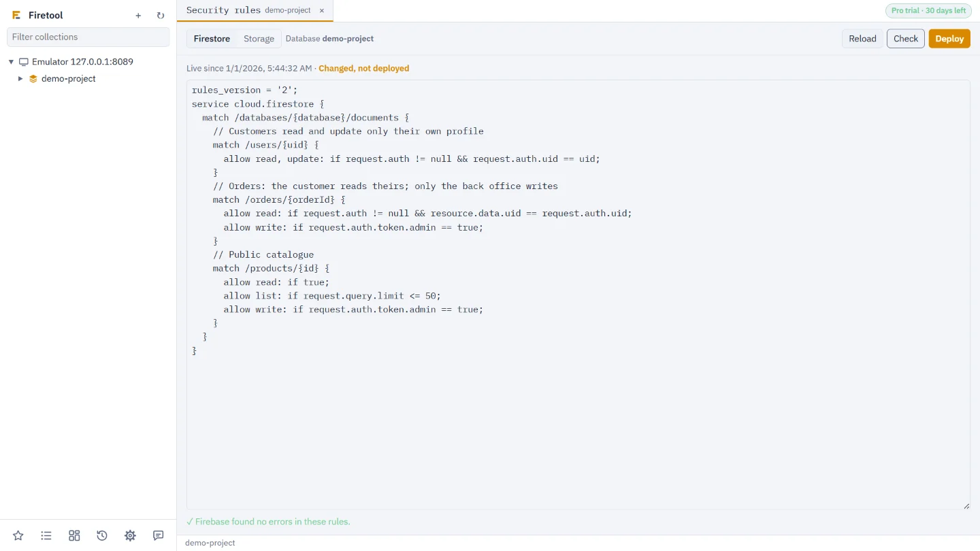Click the '// Public catalogue' comment line
980x551 pixels.
[263, 254]
